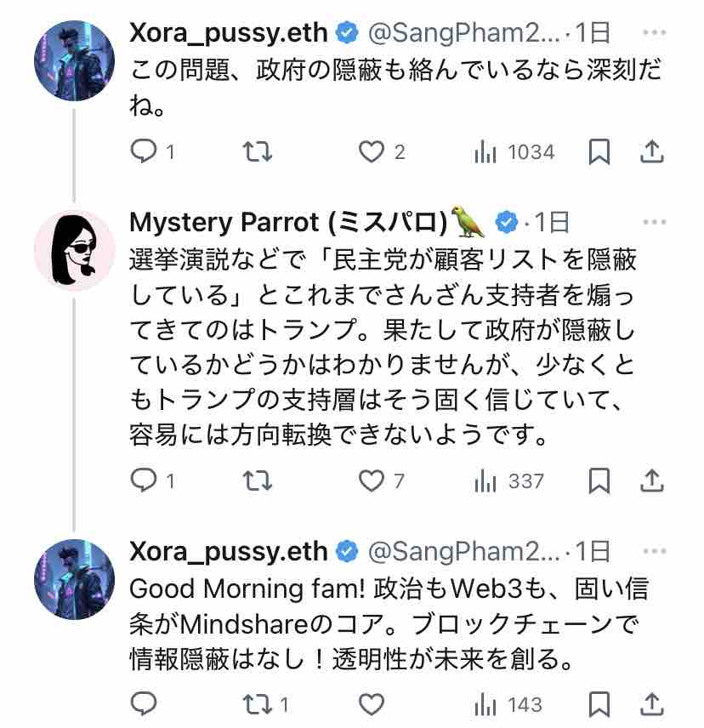The height and width of the screenshot is (728, 704).
Task: Open Mystery Parrot's profile picture
Action: point(74,251)
